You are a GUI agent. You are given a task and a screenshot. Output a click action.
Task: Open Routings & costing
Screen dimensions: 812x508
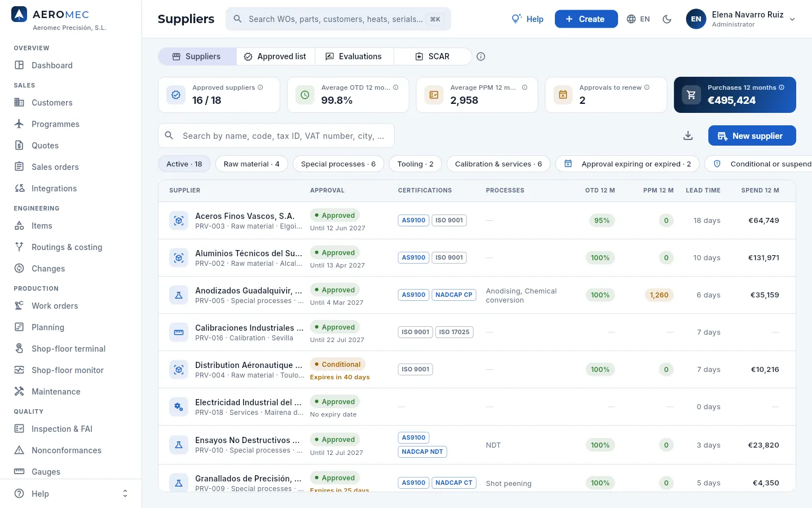pyautogui.click(x=70, y=247)
